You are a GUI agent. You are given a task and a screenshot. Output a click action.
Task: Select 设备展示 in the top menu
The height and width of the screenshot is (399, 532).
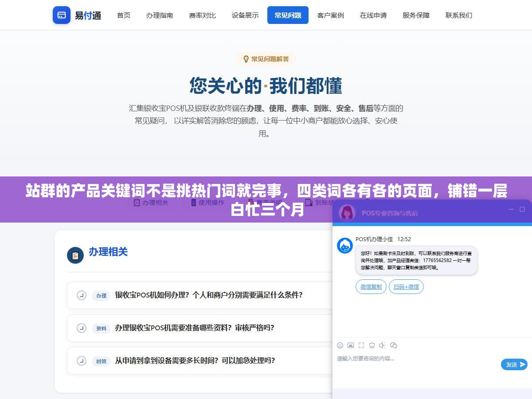[x=245, y=15]
